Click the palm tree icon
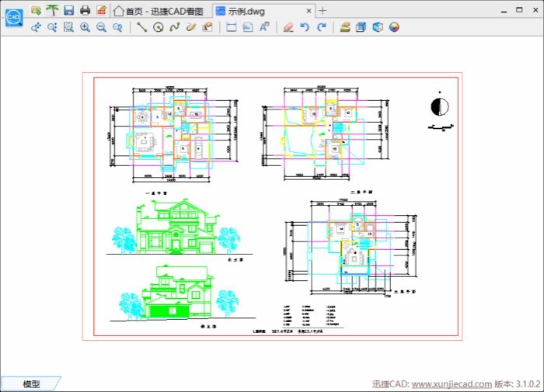 (x=52, y=10)
